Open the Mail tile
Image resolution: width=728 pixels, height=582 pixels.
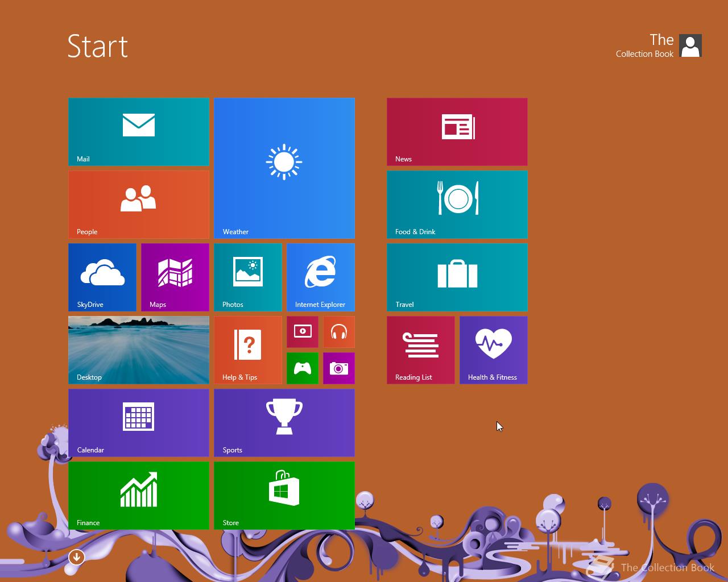point(139,132)
